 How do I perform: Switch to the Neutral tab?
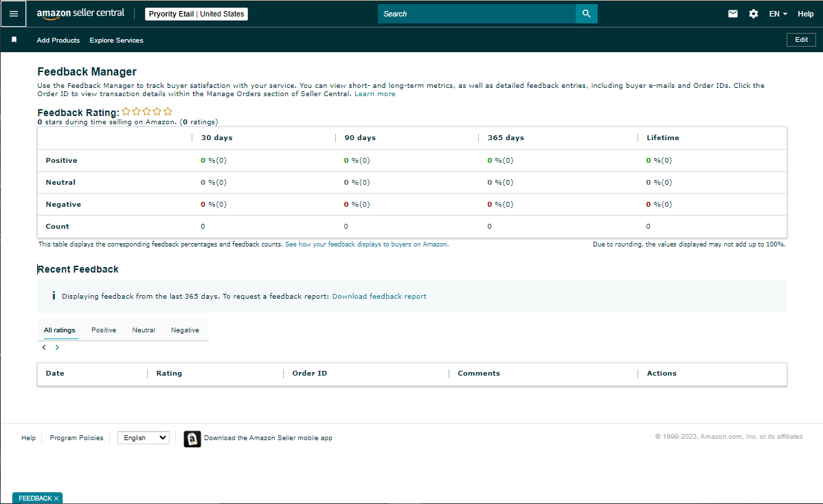[144, 330]
